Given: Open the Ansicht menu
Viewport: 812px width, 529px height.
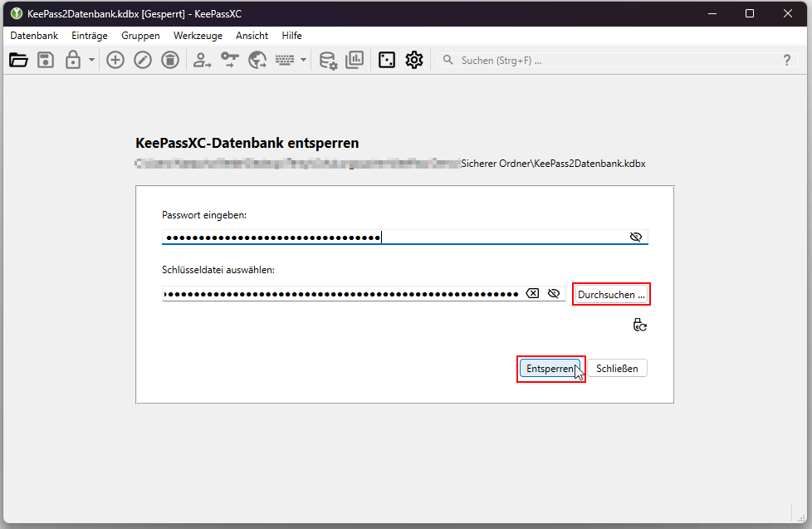Looking at the screenshot, I should pyautogui.click(x=252, y=36).
